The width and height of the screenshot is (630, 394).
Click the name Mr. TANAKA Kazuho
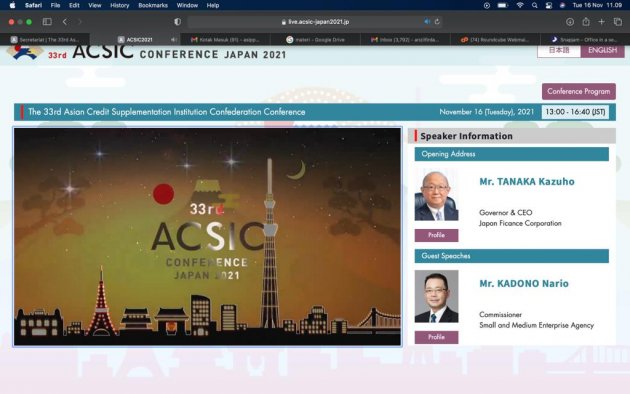(527, 182)
